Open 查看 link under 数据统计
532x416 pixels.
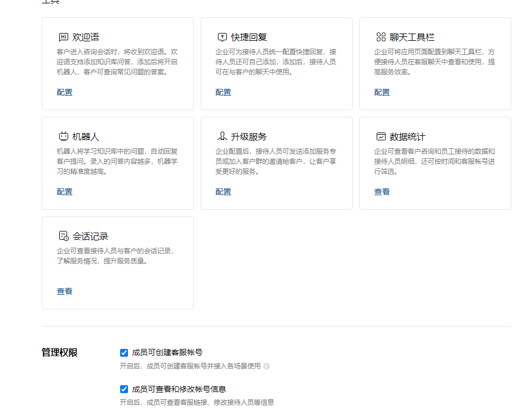pyautogui.click(x=382, y=192)
